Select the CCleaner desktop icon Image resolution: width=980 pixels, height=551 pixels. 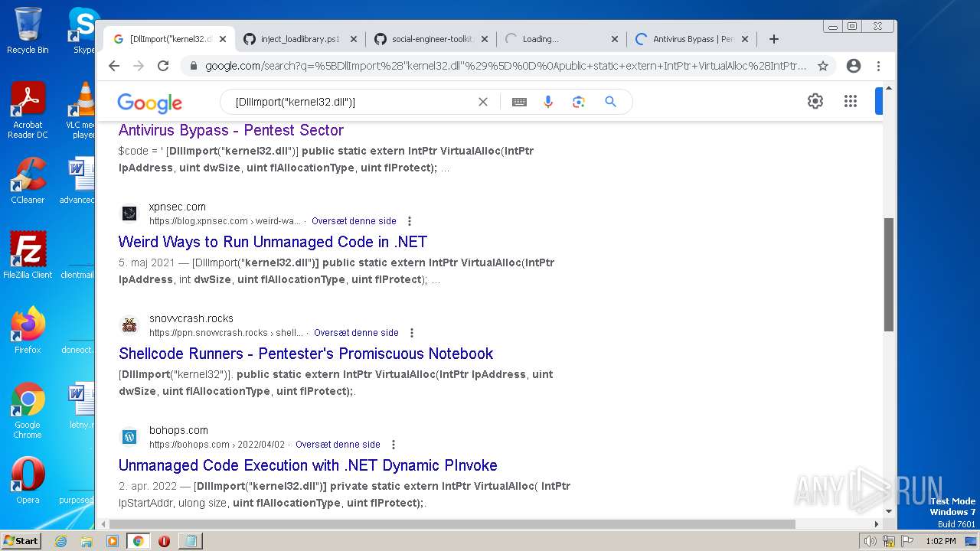tap(28, 181)
